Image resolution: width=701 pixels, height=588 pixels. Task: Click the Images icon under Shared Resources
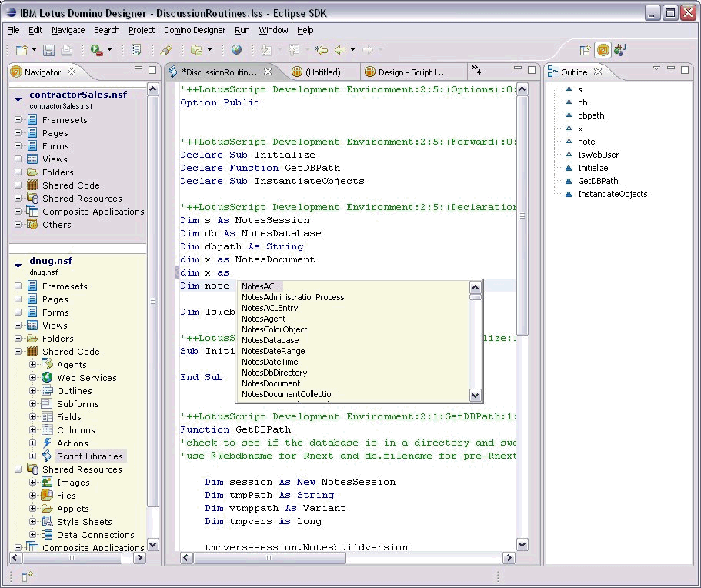pos(47,482)
